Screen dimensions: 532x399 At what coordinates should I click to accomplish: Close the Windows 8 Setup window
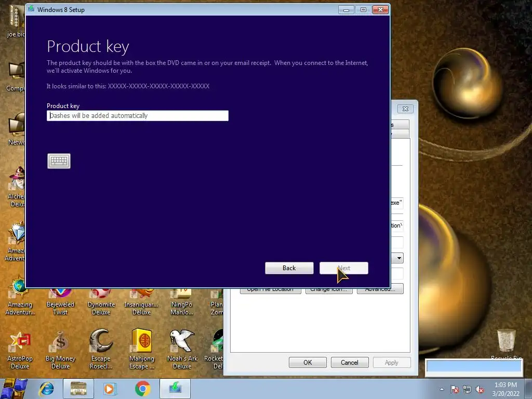[380, 10]
